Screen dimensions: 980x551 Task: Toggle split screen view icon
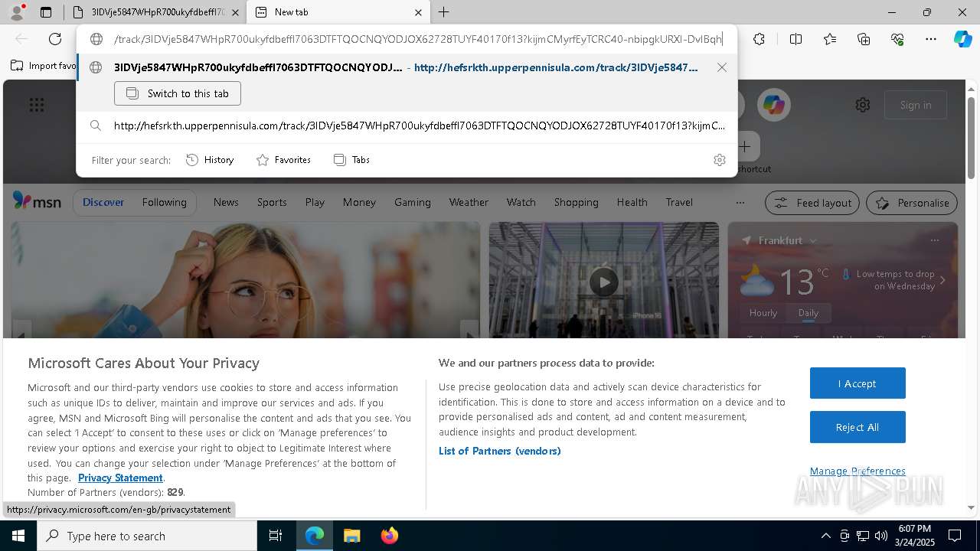coord(795,39)
